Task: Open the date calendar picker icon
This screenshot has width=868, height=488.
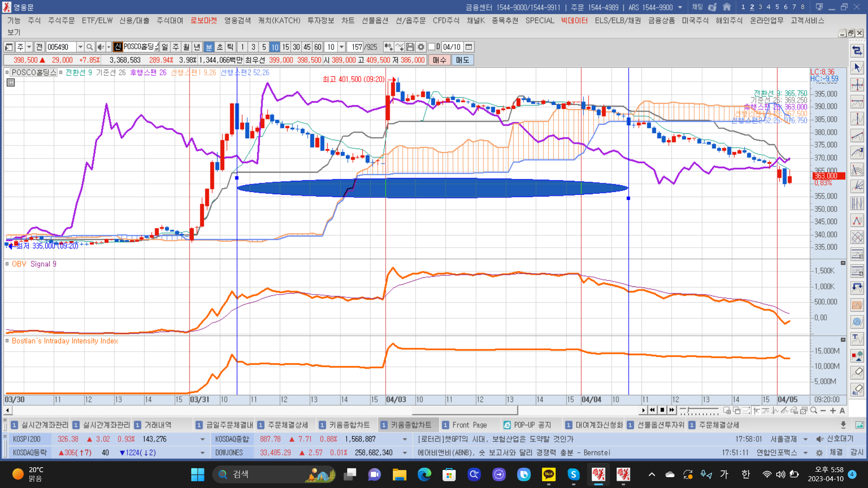Action: [x=469, y=47]
